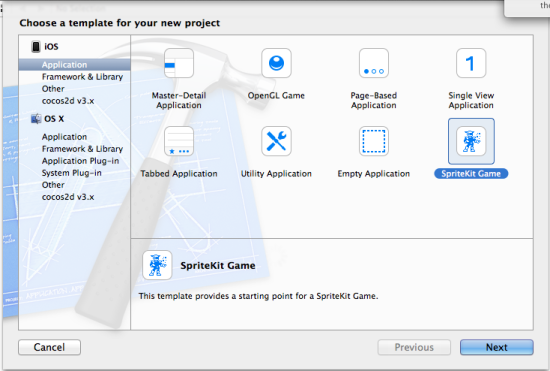This screenshot has height=371, width=550.
Task: Select Application under OS X
Action: pyautogui.click(x=64, y=137)
